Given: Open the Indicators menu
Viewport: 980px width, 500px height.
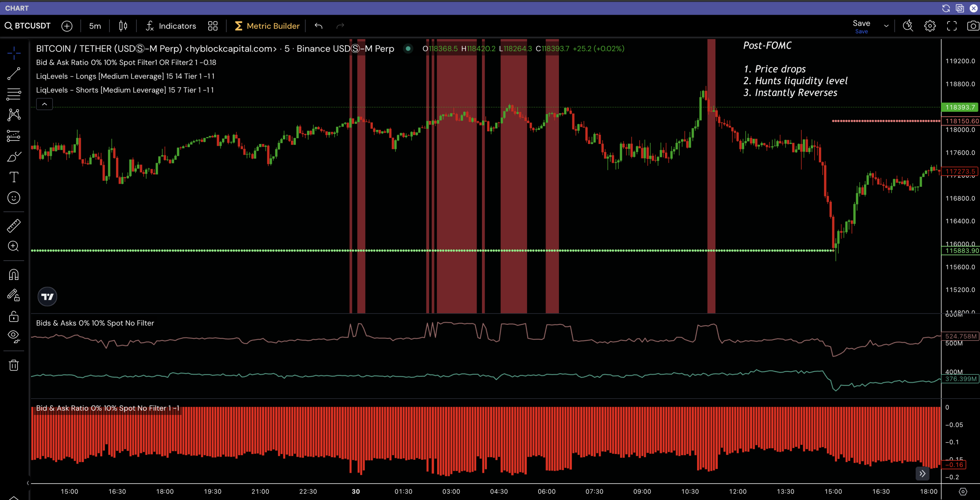Looking at the screenshot, I should coord(171,26).
